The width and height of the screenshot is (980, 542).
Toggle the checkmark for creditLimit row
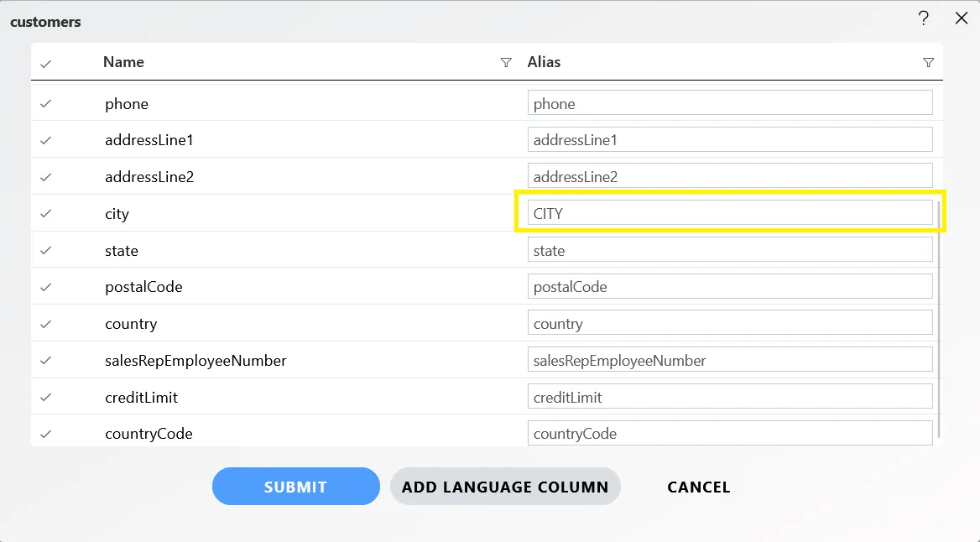click(x=45, y=398)
